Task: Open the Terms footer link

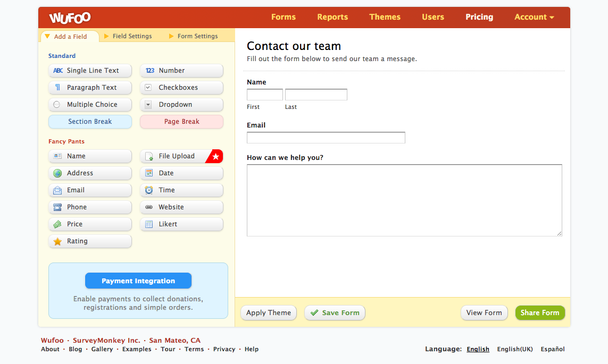Action: [194, 349]
